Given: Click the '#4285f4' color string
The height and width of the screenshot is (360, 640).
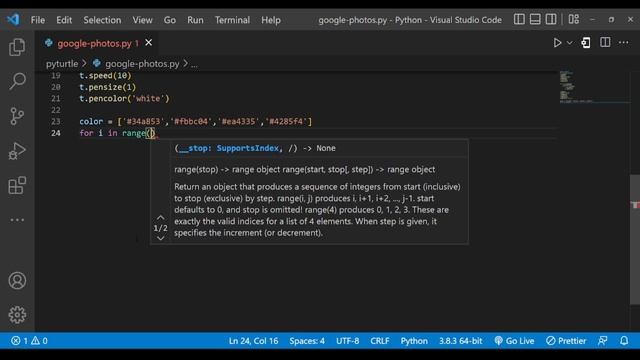Looking at the screenshot, I should pos(286,121).
